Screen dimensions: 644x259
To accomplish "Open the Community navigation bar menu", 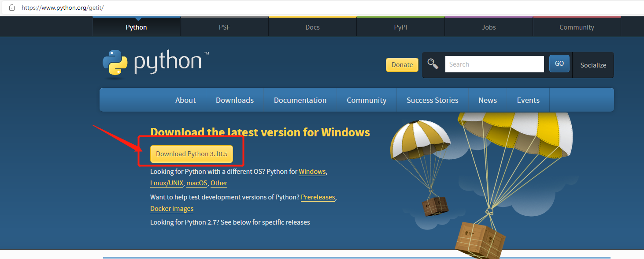I will 366,100.
